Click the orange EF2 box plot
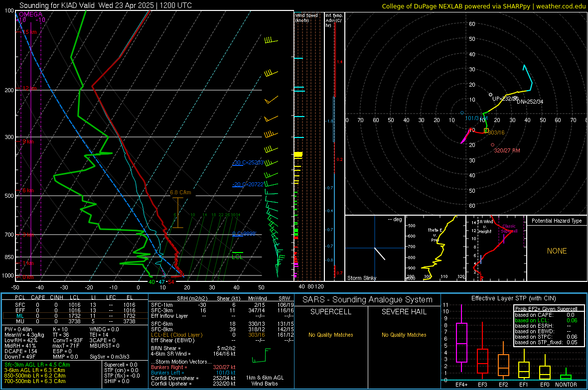The image size is (588, 390). [503, 361]
